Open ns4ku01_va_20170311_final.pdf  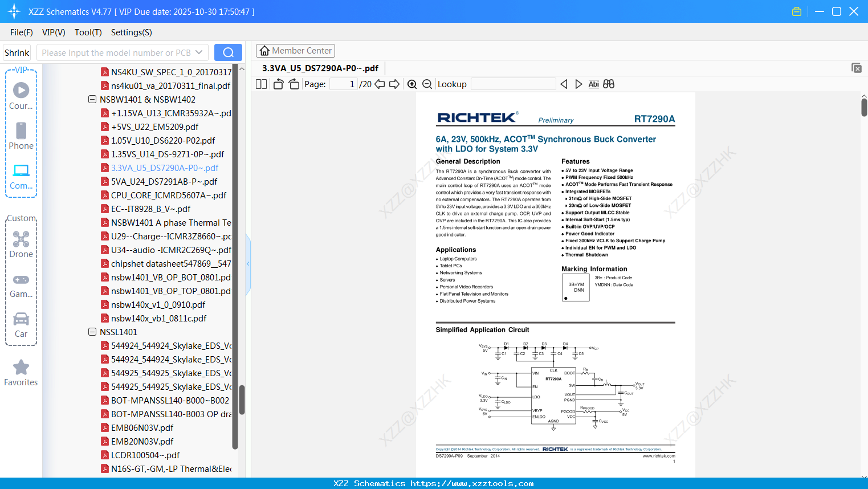pyautogui.click(x=166, y=85)
